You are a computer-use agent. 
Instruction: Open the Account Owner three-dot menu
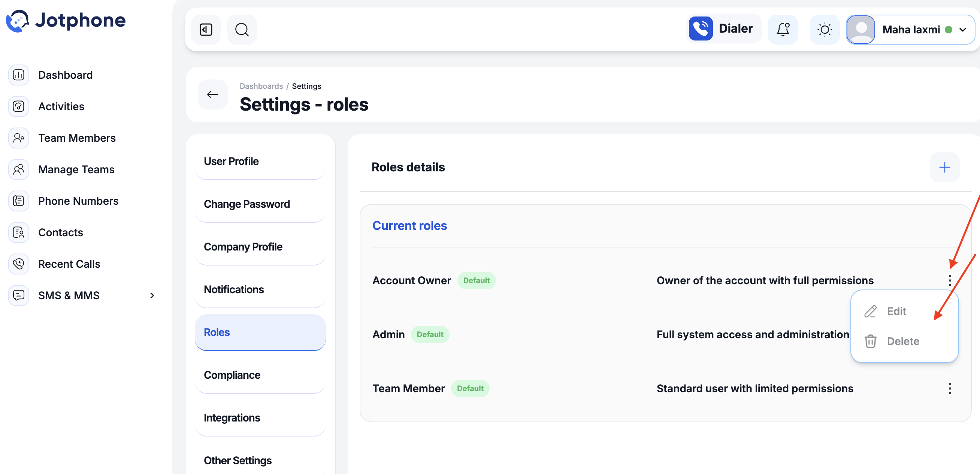[x=950, y=280]
